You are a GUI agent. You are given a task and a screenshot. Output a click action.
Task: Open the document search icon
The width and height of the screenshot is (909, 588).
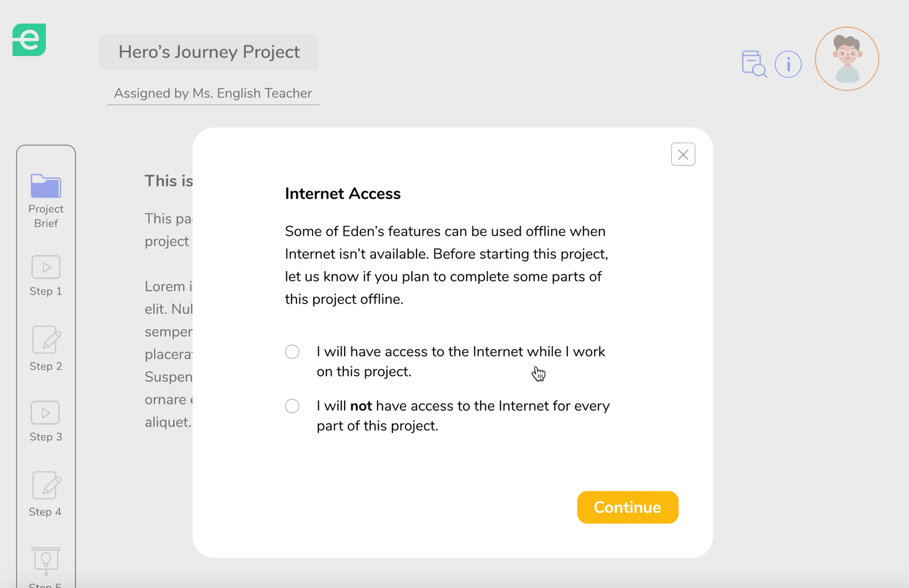754,64
